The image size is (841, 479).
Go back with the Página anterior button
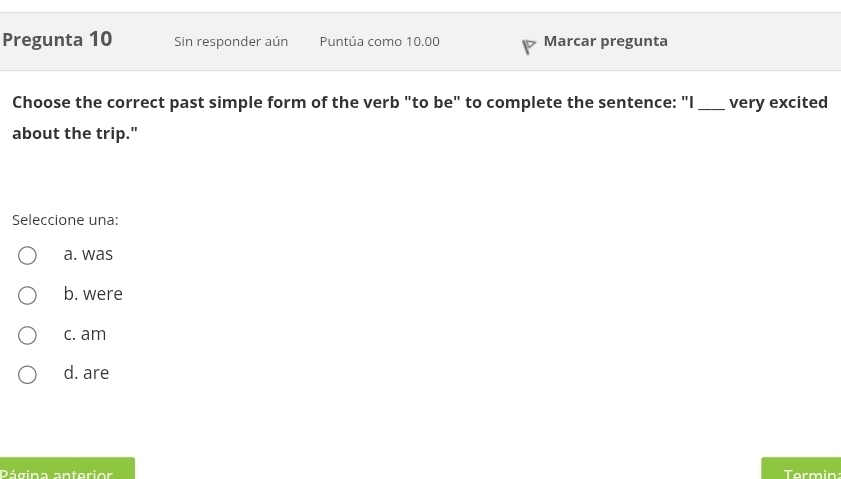click(x=66, y=470)
